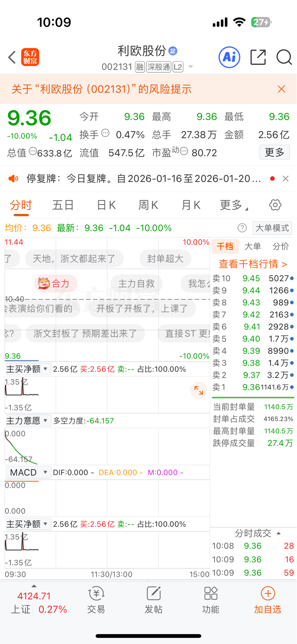297x644 pixels.
Task: Switch to the 月K tab
Action: point(191,205)
